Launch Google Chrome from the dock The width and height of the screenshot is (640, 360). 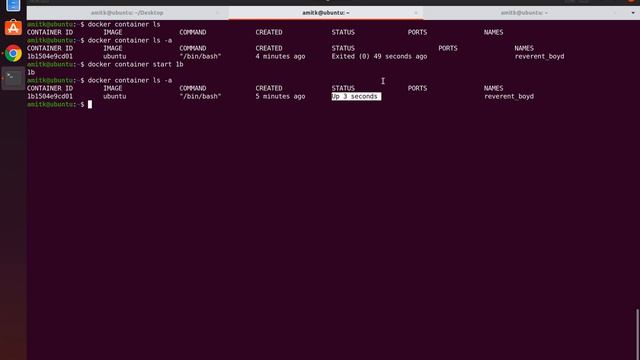(13, 53)
